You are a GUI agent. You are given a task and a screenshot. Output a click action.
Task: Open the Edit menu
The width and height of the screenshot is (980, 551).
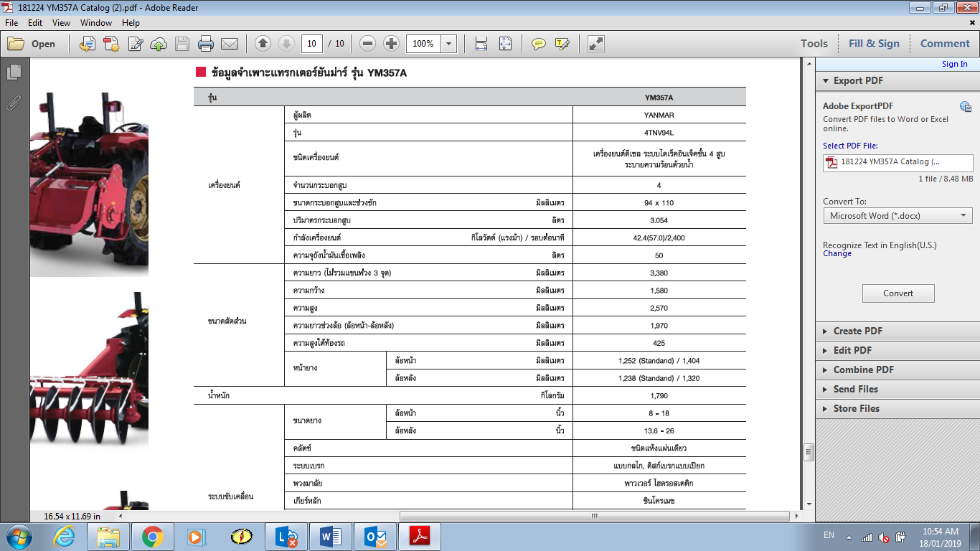(x=34, y=23)
